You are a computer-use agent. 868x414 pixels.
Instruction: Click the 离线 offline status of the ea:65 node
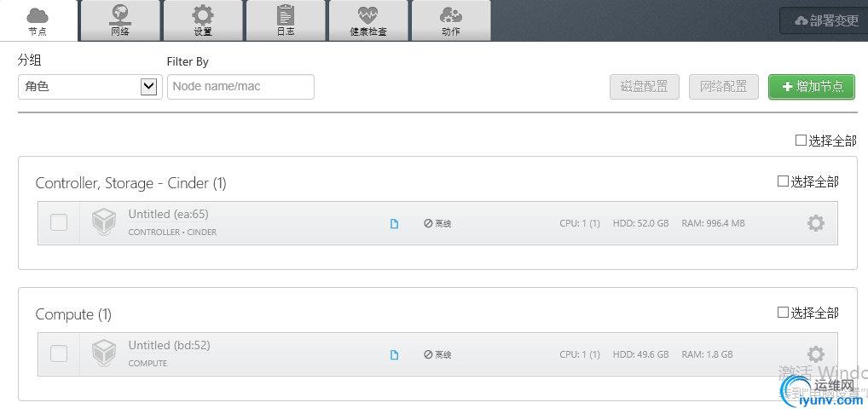tap(437, 224)
